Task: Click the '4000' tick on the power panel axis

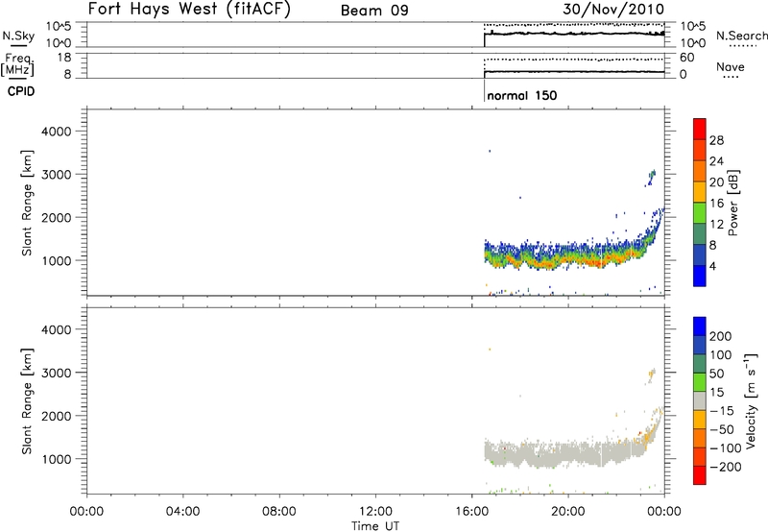Action: [x=57, y=132]
